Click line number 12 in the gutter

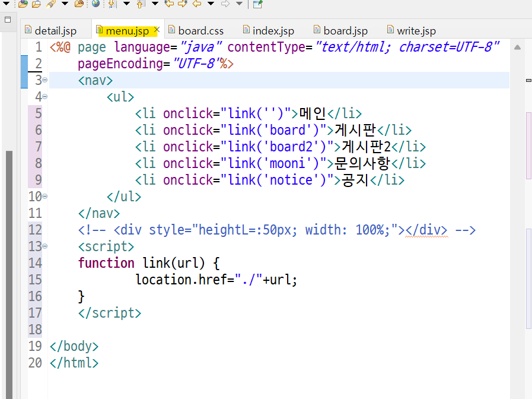pyautogui.click(x=35, y=230)
